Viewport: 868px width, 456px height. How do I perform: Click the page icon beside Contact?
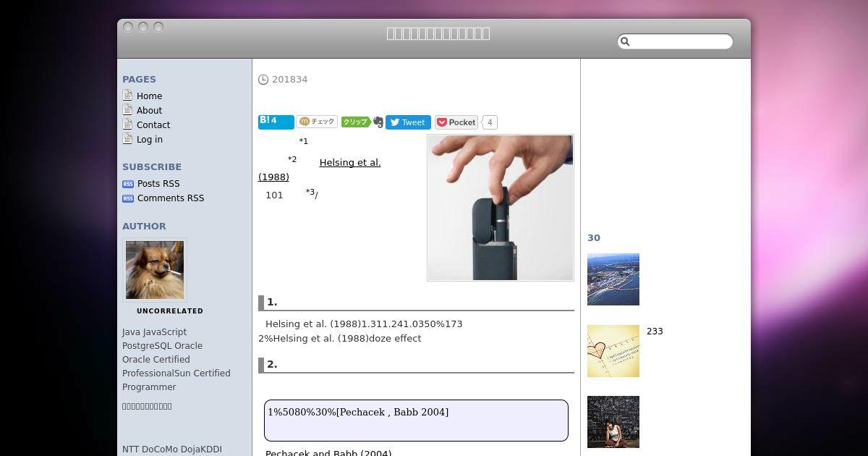click(x=127, y=124)
